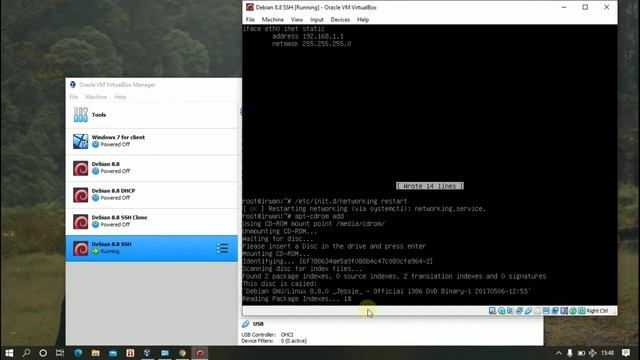The image size is (640, 360).
Task: Click the 'Device Filters: 0 (0 active)' text
Action: click(x=274, y=341)
